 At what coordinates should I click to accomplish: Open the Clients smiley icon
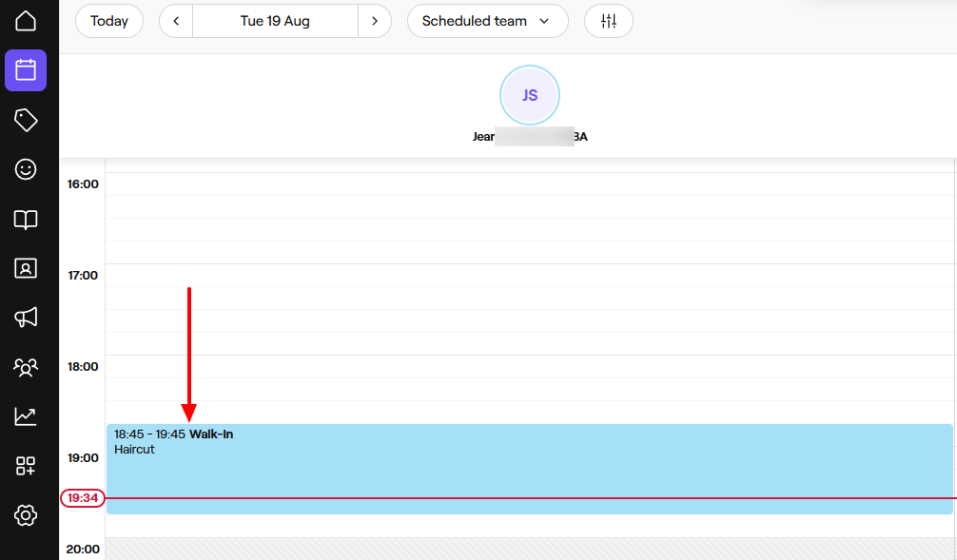(26, 169)
